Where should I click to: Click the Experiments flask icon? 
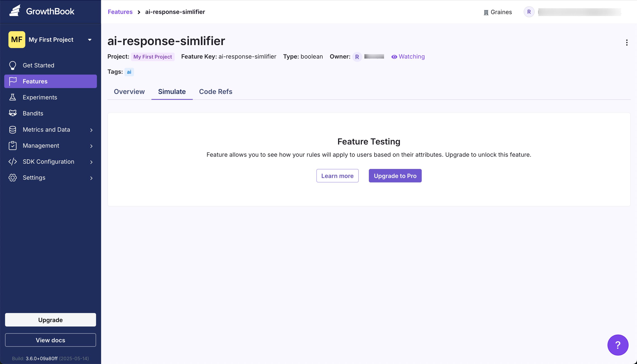pyautogui.click(x=12, y=97)
